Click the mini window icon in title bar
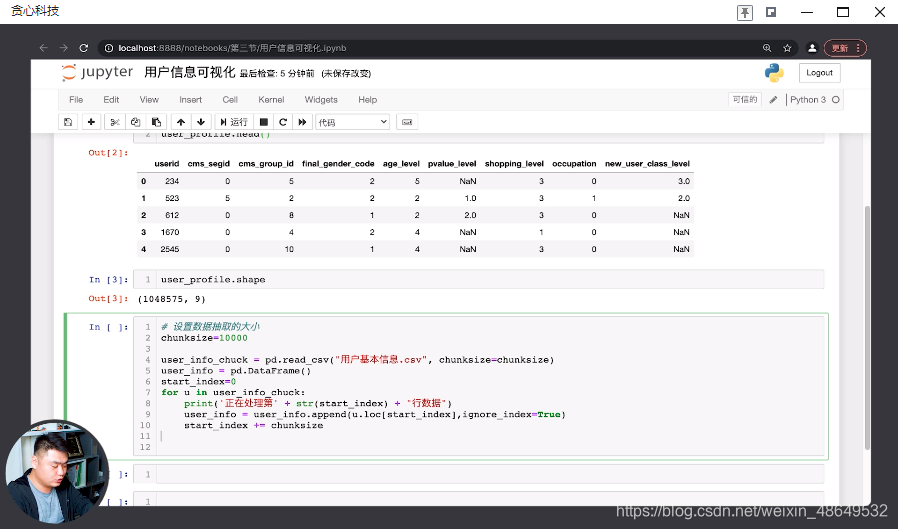898x530 pixels. tap(771, 12)
